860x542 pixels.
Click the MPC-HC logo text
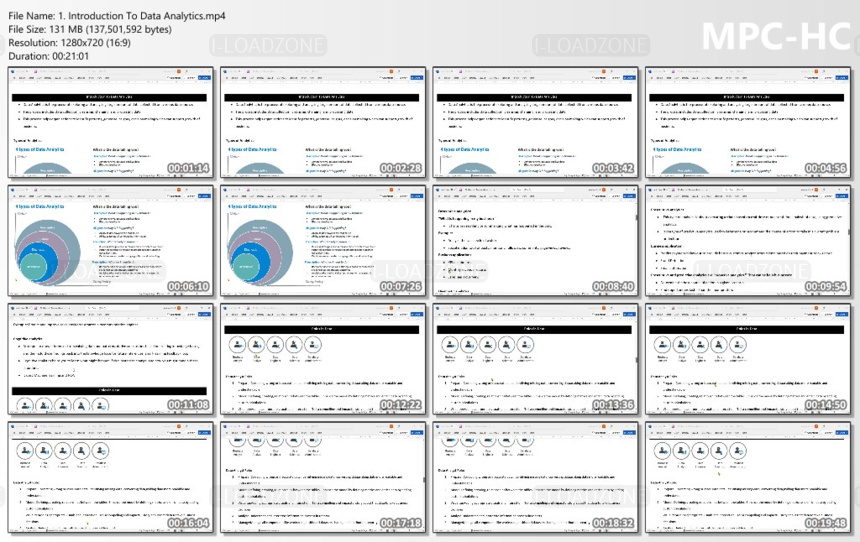(x=776, y=37)
